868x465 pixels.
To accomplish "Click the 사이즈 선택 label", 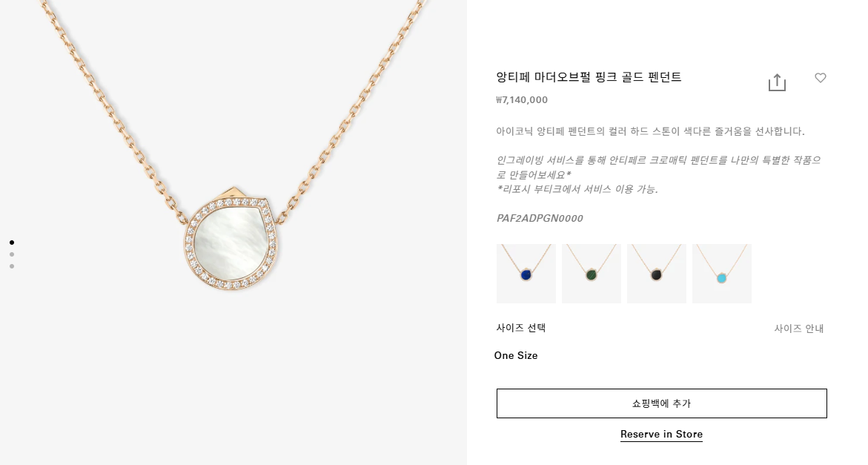I will [x=521, y=328].
